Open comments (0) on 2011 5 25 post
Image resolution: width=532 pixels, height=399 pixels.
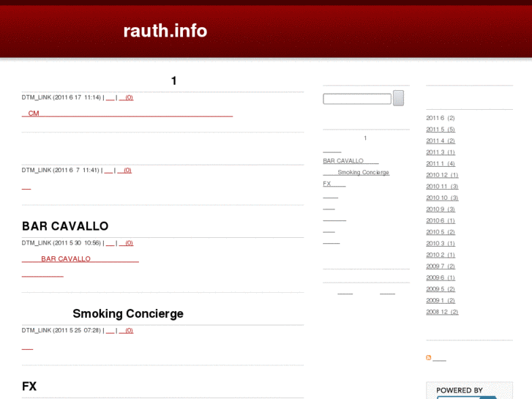click(x=126, y=330)
